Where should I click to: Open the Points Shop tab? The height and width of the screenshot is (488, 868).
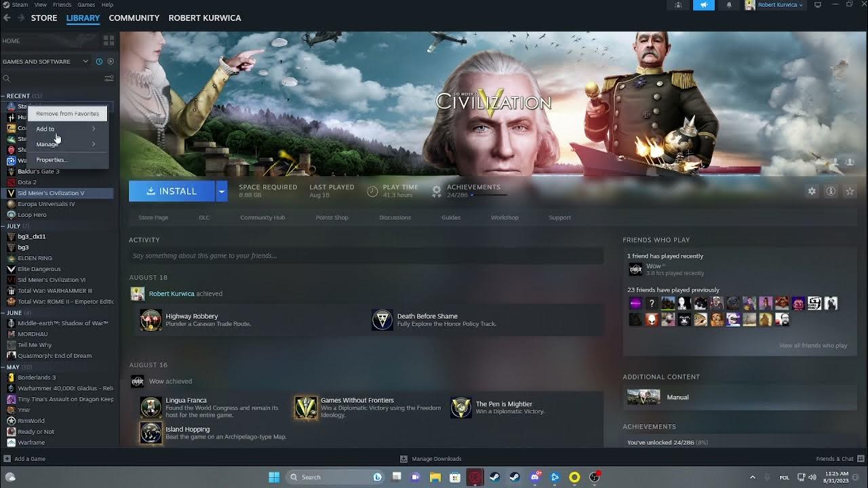332,218
